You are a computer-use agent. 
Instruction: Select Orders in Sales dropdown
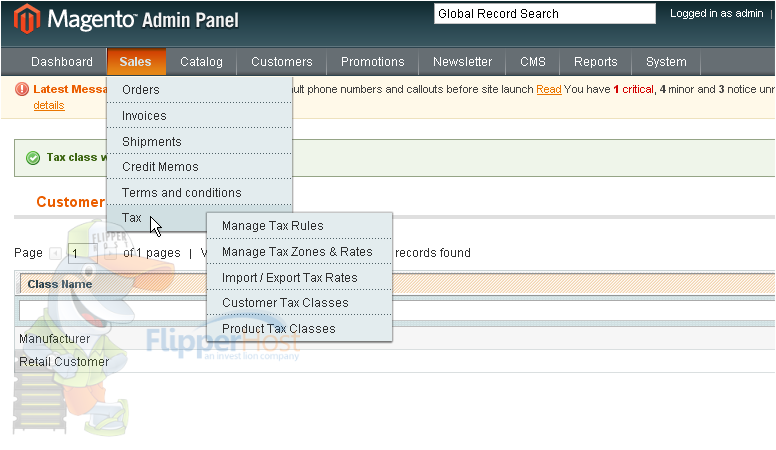[199, 90]
